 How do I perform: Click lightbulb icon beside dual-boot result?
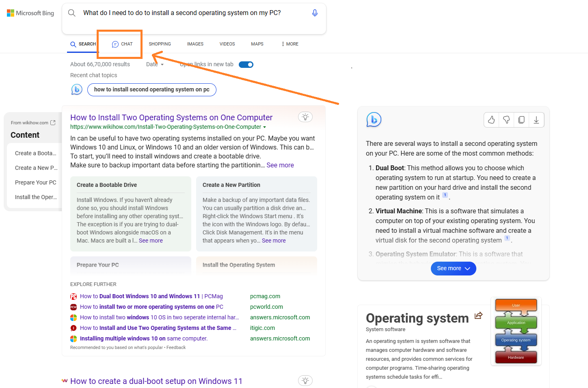click(305, 380)
